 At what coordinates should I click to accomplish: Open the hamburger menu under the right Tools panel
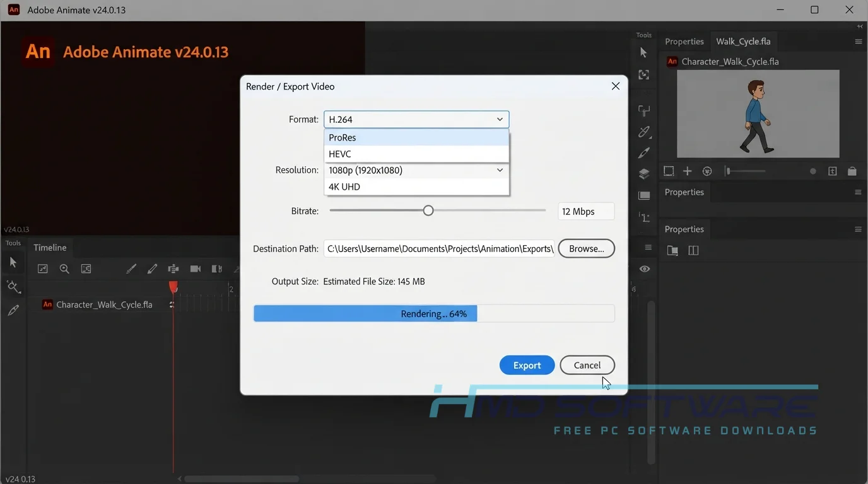pos(648,247)
